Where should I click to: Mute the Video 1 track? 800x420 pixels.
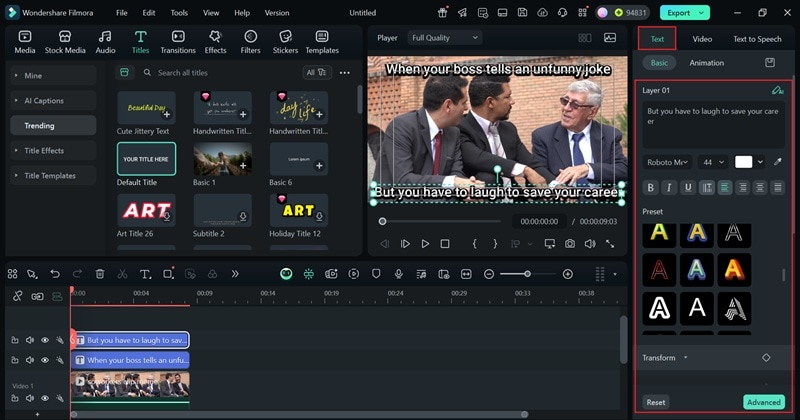coord(30,398)
